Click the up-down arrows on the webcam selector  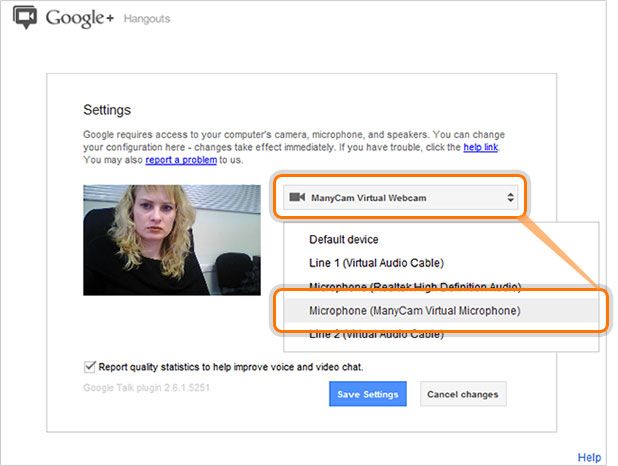(510, 197)
